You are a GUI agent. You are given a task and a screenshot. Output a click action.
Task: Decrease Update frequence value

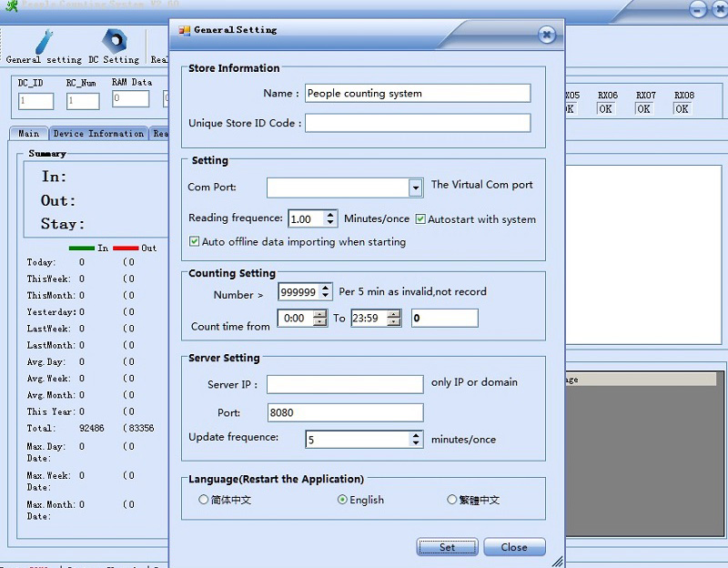tap(416, 443)
